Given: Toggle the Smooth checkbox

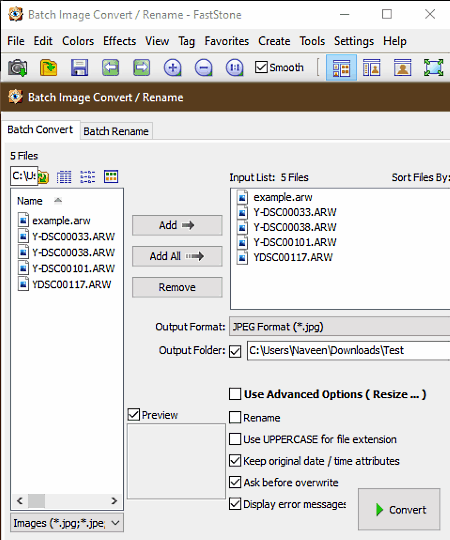Looking at the screenshot, I should pyautogui.click(x=261, y=67).
